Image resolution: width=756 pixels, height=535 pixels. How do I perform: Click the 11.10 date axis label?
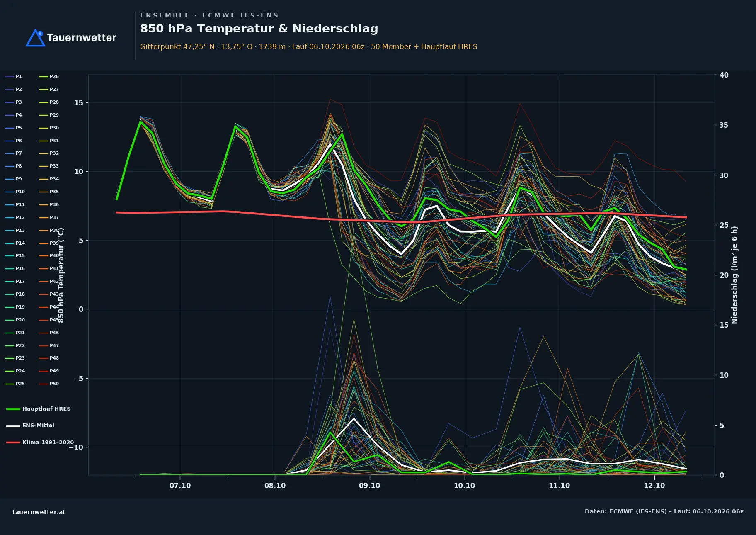(559, 486)
